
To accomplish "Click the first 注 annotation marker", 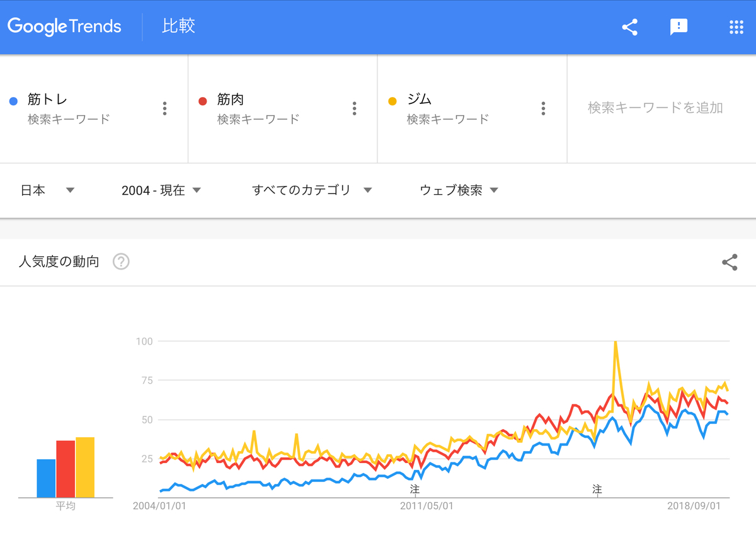I will coord(415,488).
